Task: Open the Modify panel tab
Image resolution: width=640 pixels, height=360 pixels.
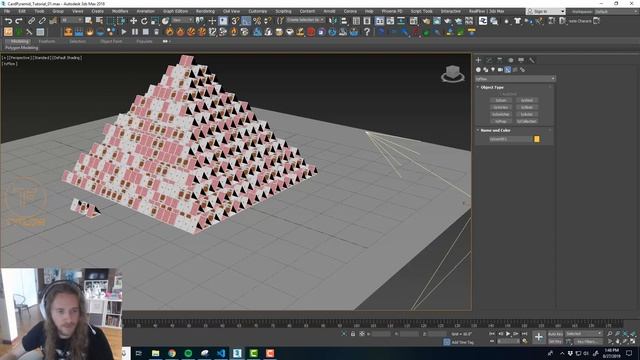Action: pyautogui.click(x=489, y=60)
